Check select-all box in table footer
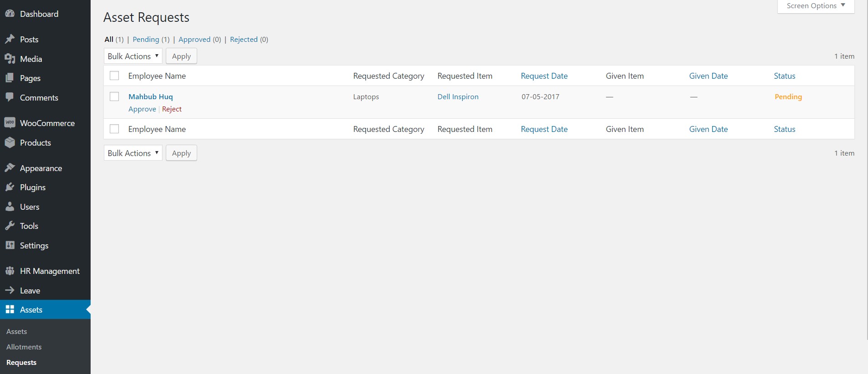Image resolution: width=868 pixels, height=374 pixels. pos(114,129)
